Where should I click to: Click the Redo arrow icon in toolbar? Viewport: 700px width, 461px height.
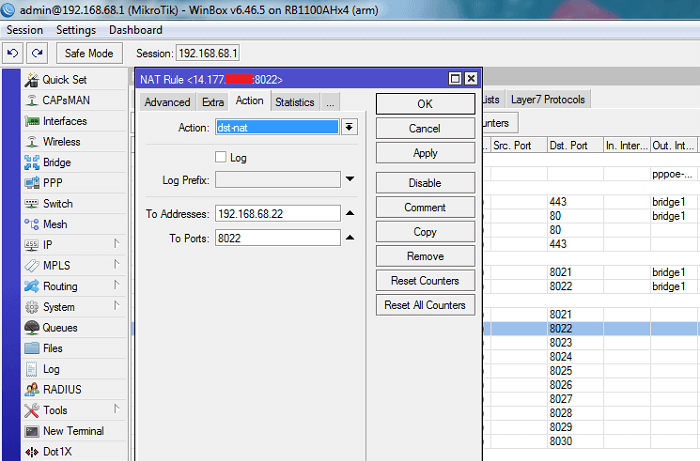37,53
